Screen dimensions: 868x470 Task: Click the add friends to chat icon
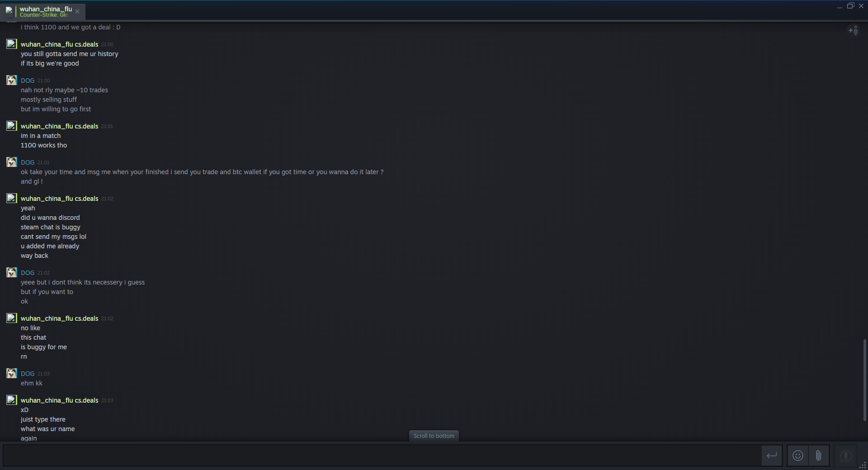tap(853, 30)
